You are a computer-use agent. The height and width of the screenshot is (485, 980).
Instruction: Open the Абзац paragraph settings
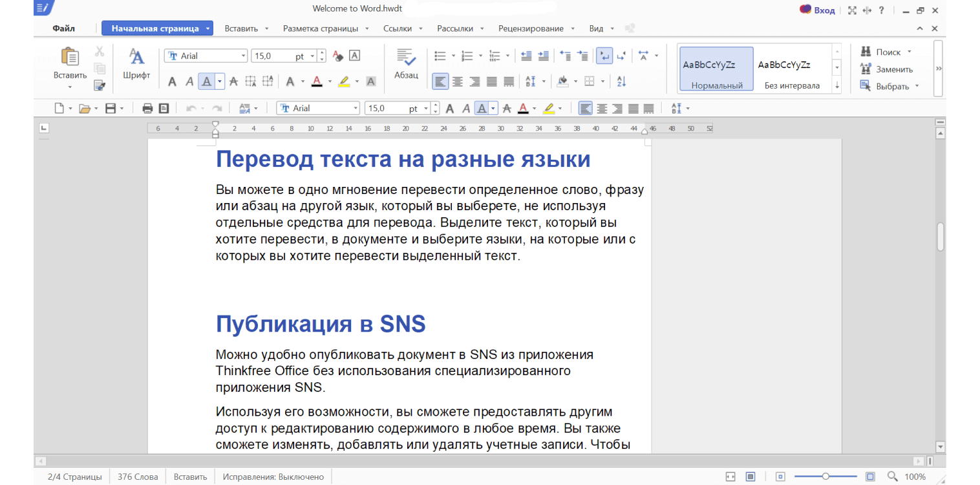[406, 63]
